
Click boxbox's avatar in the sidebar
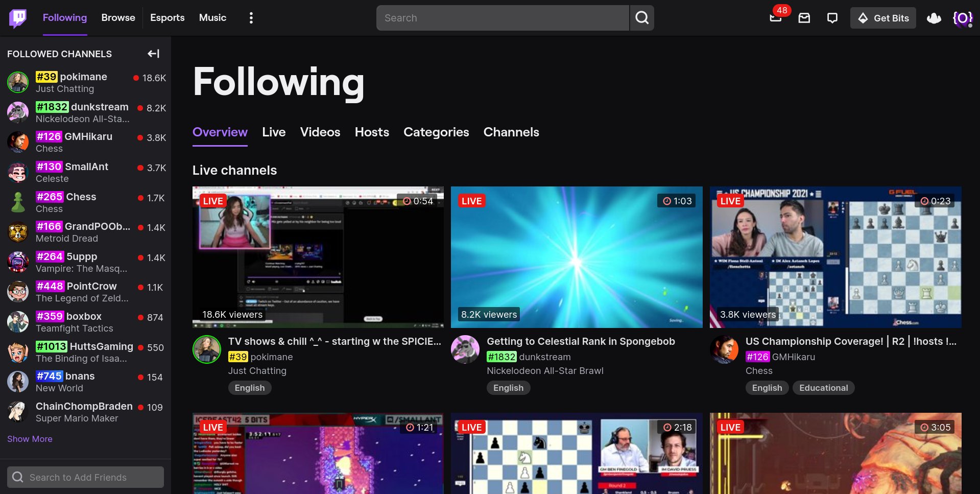pos(18,322)
